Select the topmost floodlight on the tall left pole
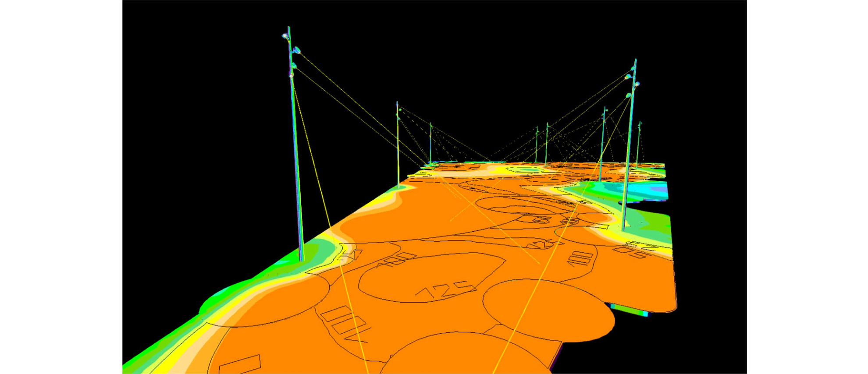Image resolution: width=868 pixels, height=374 pixels. tap(285, 36)
